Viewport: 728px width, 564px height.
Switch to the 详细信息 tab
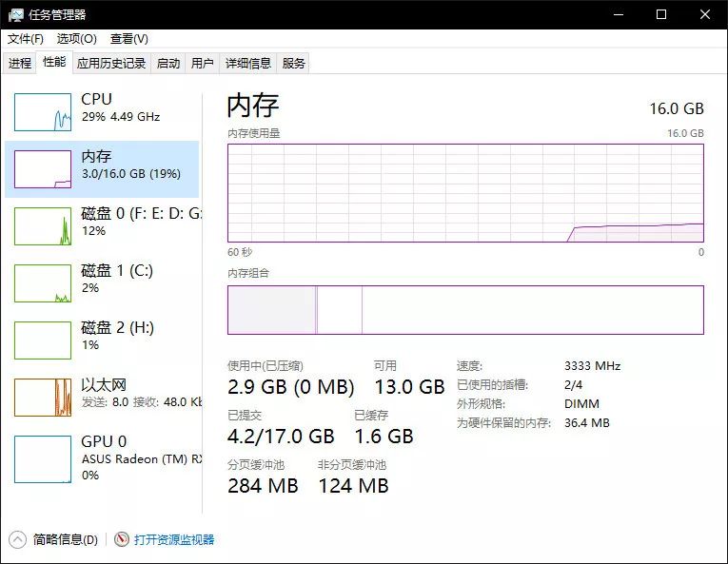[248, 64]
